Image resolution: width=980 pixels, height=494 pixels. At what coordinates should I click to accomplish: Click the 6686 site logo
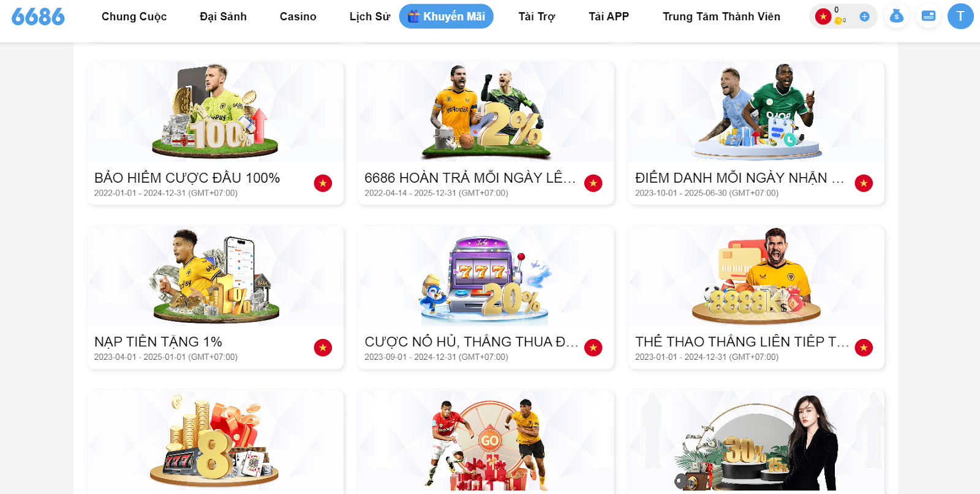coord(38,17)
